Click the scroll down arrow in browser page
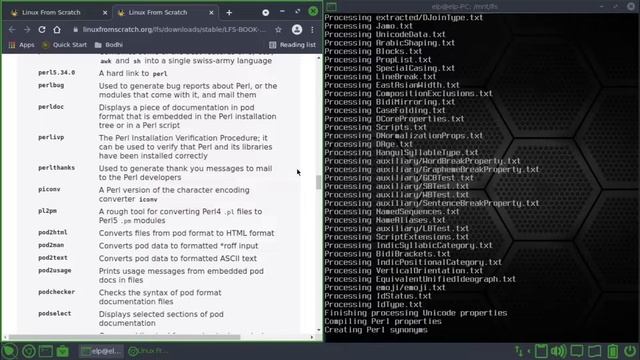This screenshot has width=640, height=360. (318, 330)
